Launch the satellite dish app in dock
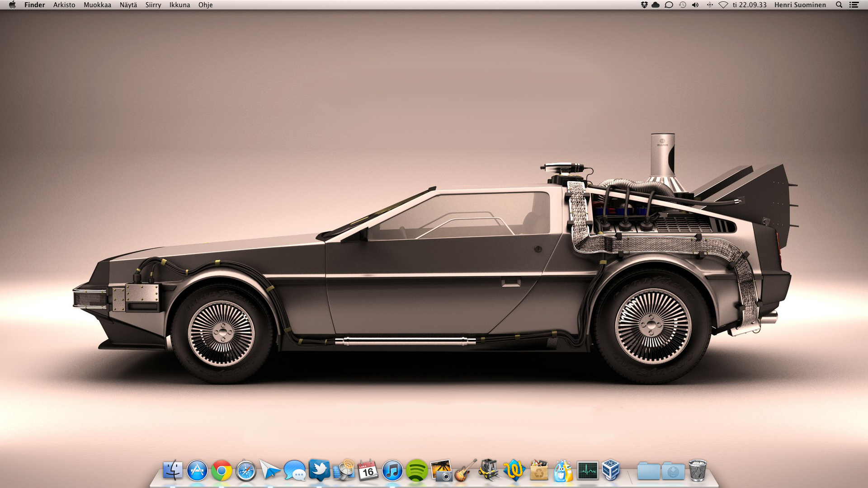 [344, 471]
